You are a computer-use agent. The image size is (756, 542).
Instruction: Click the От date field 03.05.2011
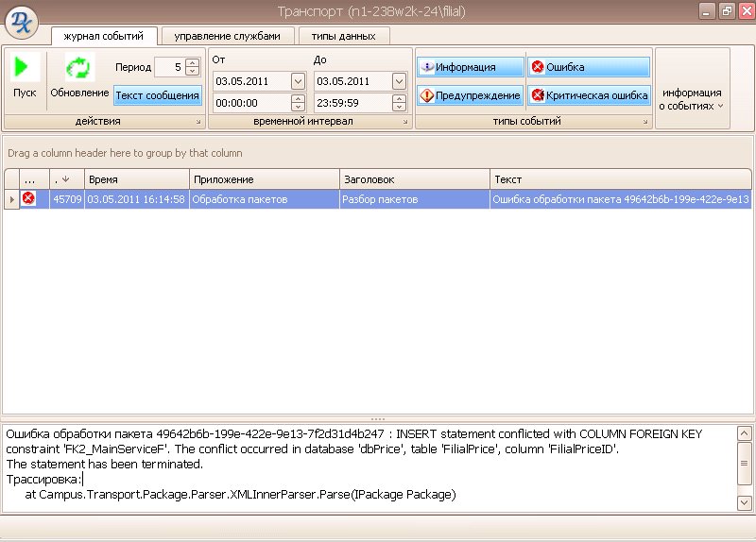252,81
